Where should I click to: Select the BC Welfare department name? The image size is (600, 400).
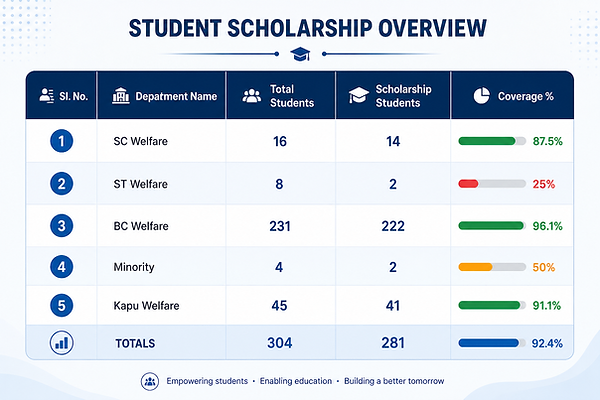coord(141,226)
